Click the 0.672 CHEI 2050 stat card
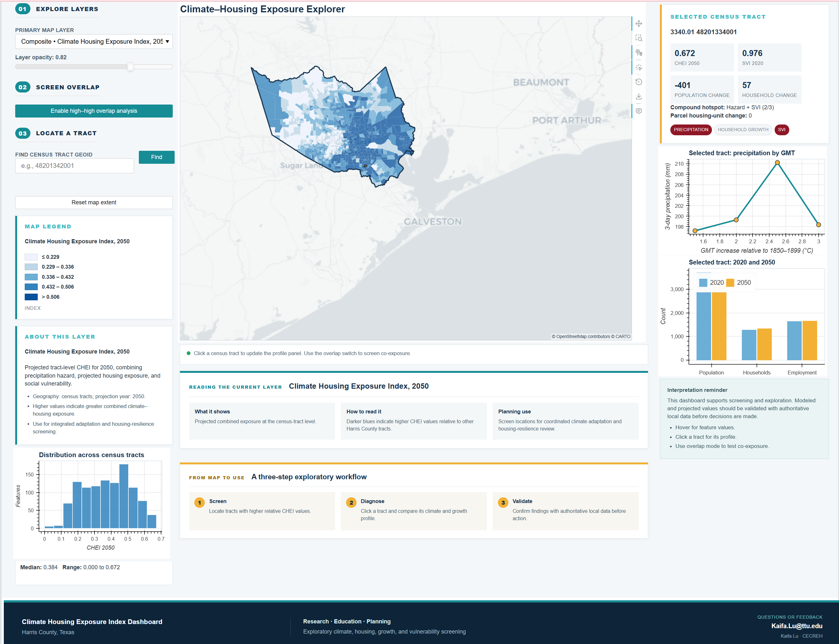This screenshot has width=839, height=644. click(702, 58)
